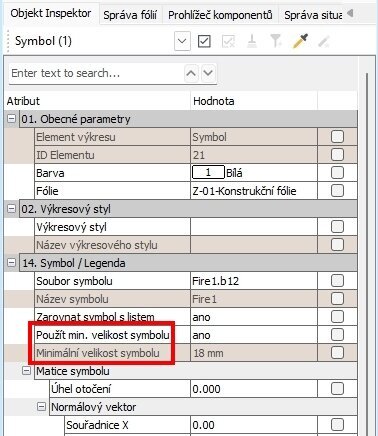Tick the checkbox for Element výkresu row
The image size is (378, 436).
point(337,137)
